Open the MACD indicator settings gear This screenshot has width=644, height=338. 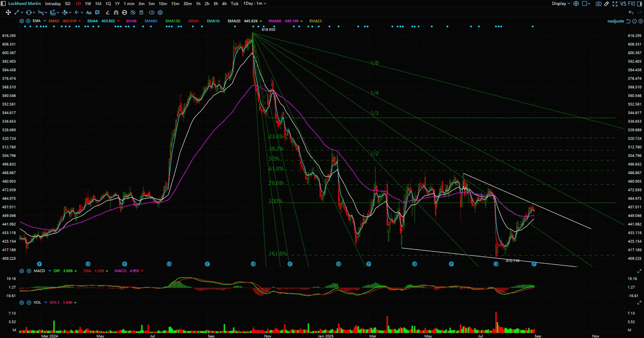[x=22, y=271]
